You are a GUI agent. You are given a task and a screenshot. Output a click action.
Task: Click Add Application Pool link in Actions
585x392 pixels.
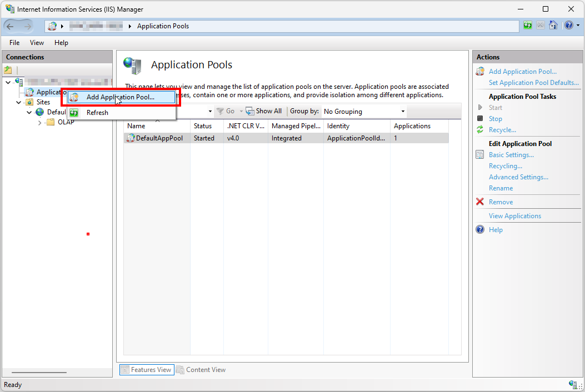[523, 72]
